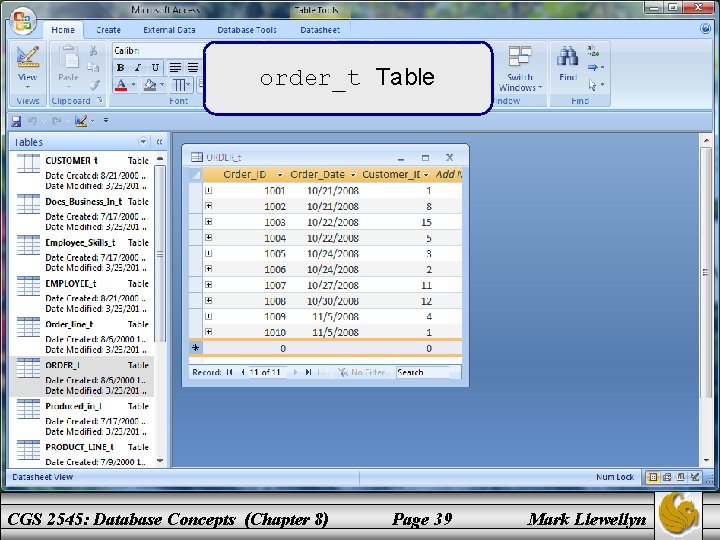
Task: Click the Save icon in Quick Access
Action: pos(16,121)
